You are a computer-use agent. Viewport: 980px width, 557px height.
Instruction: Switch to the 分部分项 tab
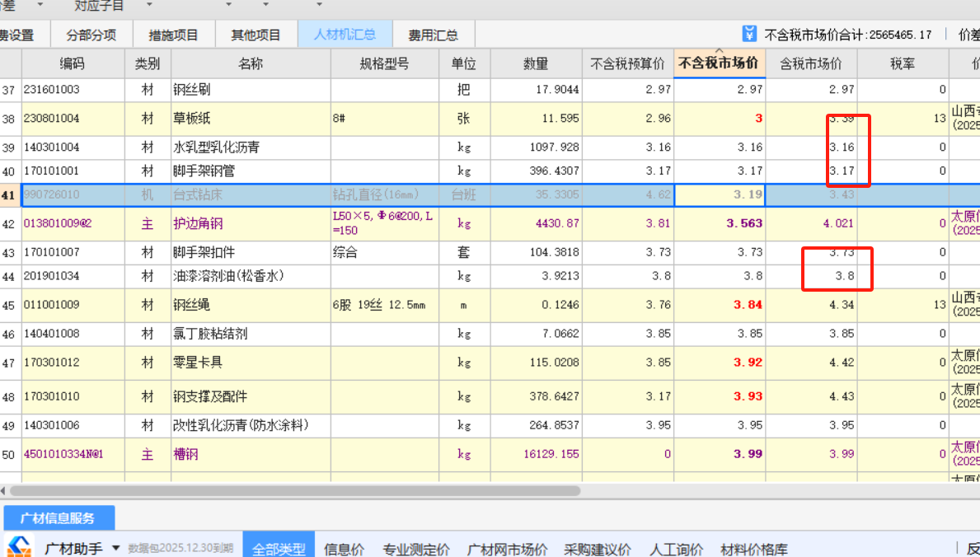pyautogui.click(x=91, y=35)
